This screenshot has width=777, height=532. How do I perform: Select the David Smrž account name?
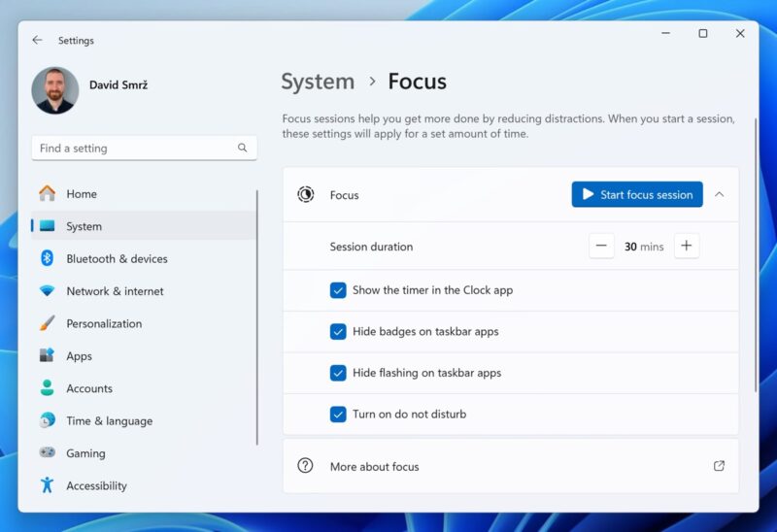pos(118,85)
